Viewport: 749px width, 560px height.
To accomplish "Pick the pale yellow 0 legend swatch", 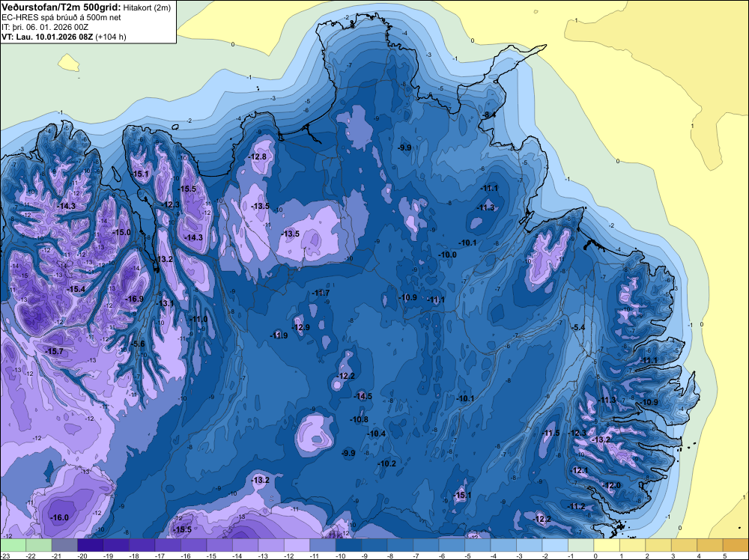I will [x=606, y=545].
